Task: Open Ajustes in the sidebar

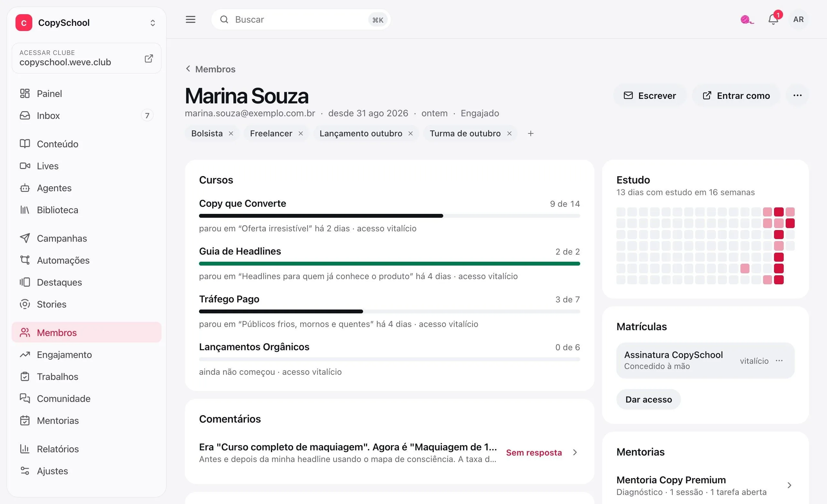Action: coord(86,471)
